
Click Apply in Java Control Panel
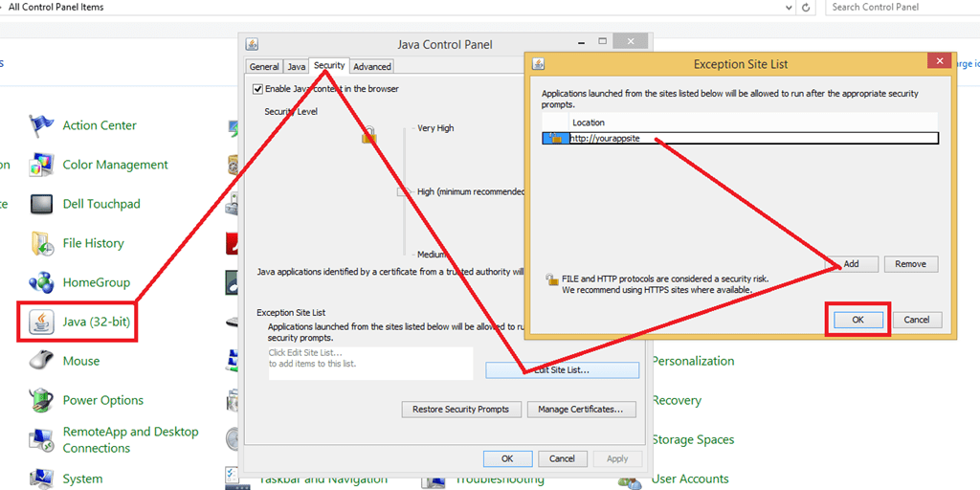pyautogui.click(x=617, y=458)
